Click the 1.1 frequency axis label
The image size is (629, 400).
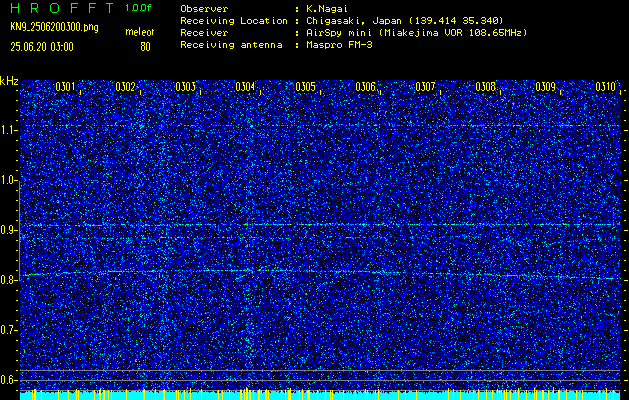pyautogui.click(x=8, y=130)
